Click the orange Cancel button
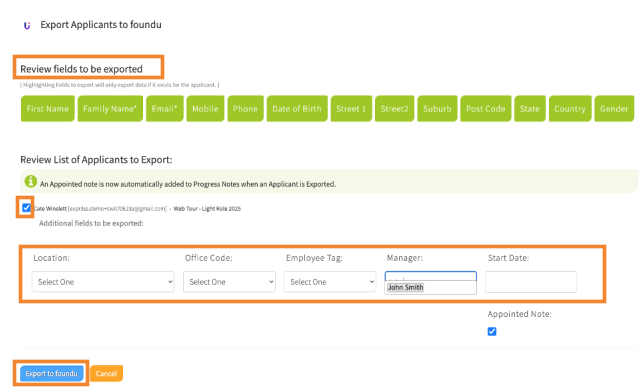The image size is (643, 391). click(107, 374)
